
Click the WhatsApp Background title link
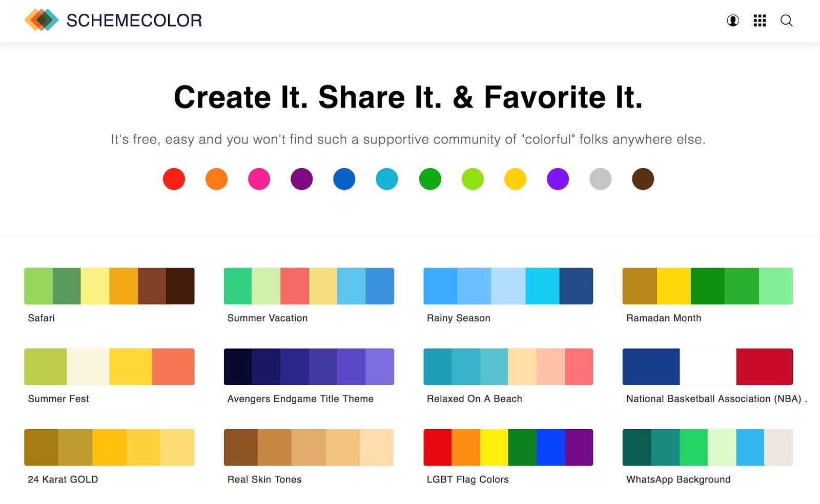(x=678, y=479)
